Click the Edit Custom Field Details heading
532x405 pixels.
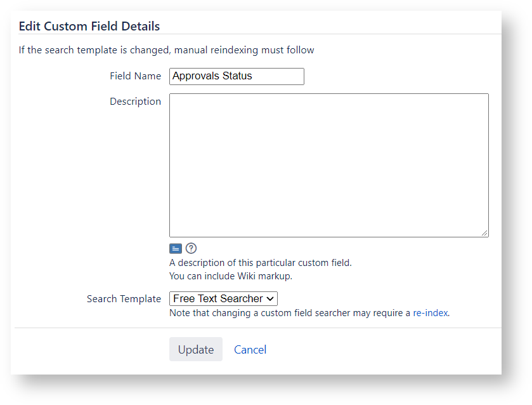89,26
